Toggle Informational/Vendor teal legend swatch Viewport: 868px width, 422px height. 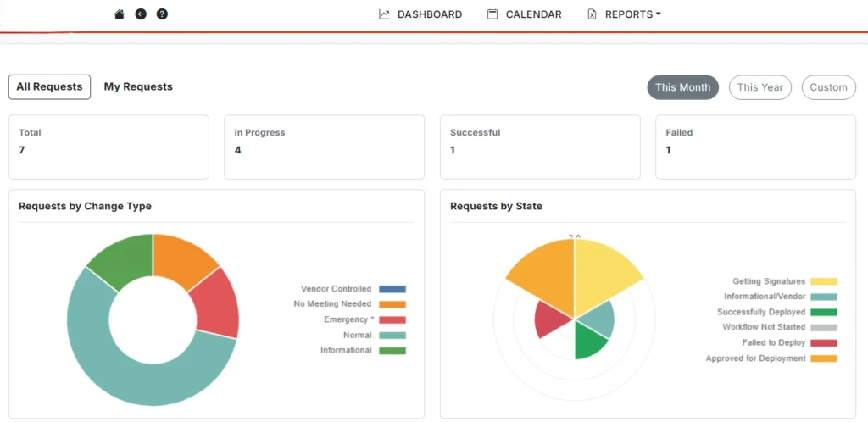tap(824, 297)
